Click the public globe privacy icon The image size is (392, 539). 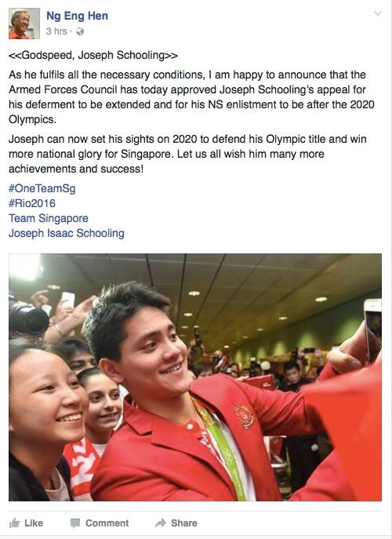80,31
